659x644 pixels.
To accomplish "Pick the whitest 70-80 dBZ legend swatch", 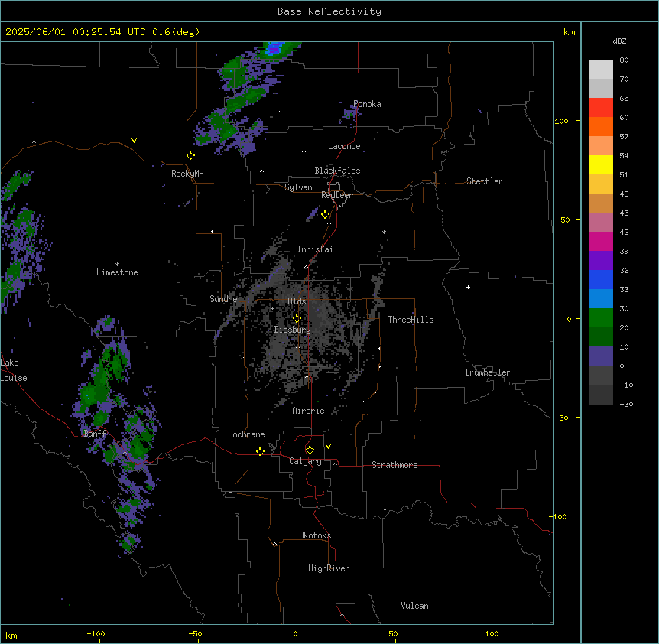I will pyautogui.click(x=601, y=70).
